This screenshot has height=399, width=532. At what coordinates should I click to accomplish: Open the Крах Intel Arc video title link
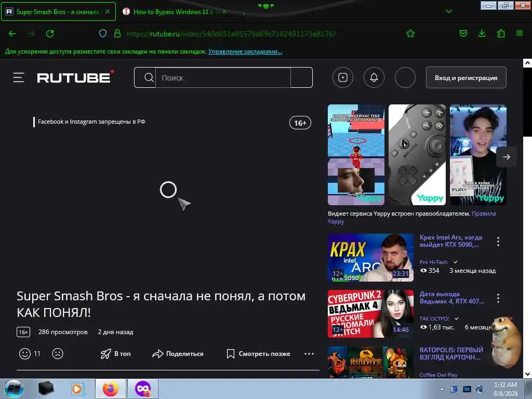pos(450,241)
